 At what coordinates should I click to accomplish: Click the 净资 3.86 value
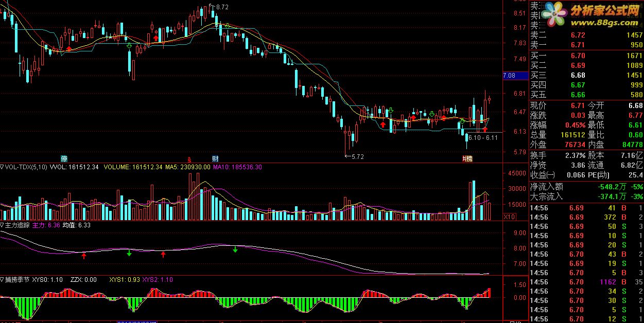pyautogui.click(x=578, y=165)
